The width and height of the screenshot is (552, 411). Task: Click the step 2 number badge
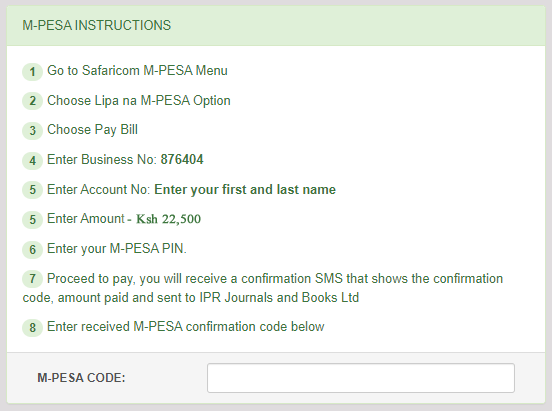pyautogui.click(x=32, y=101)
